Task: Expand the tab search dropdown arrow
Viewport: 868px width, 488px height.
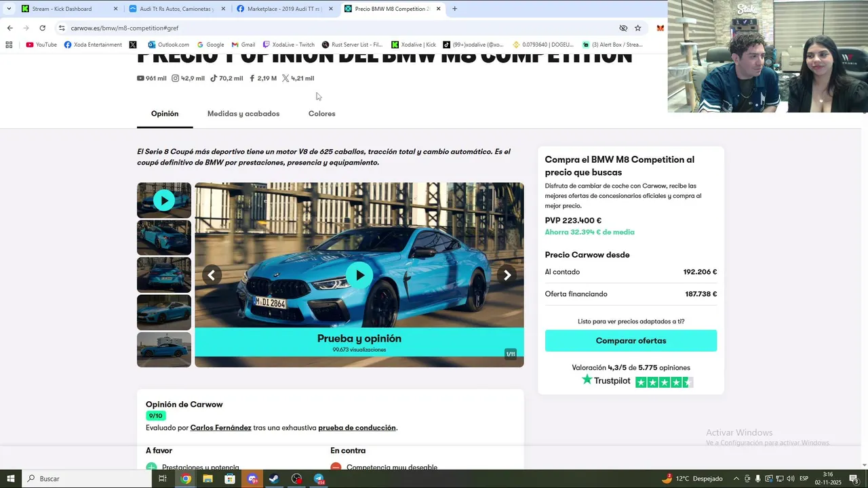Action: pyautogui.click(x=9, y=9)
